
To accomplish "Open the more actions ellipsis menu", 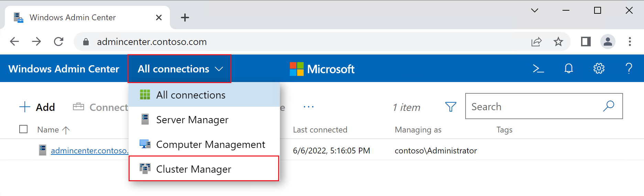I will click(x=308, y=107).
